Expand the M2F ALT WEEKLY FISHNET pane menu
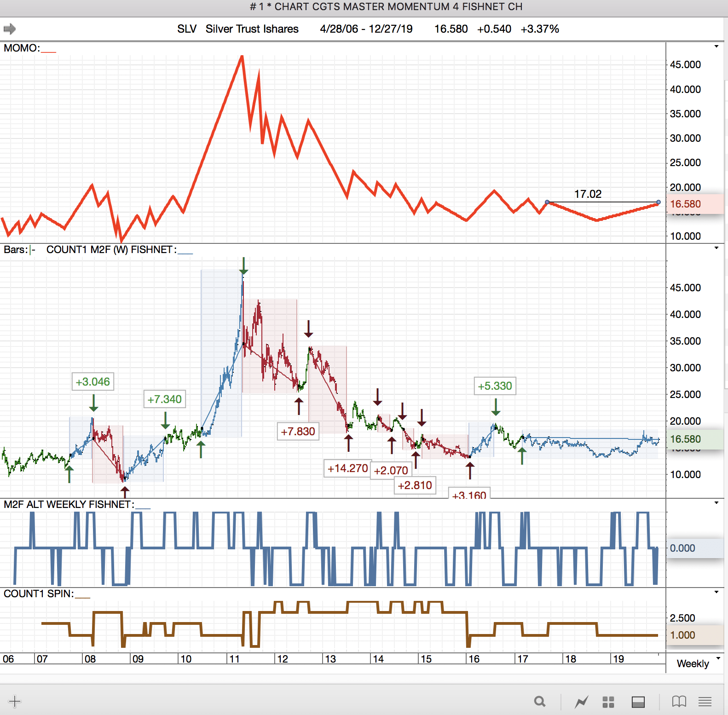This screenshot has height=715, width=728. coord(716,503)
